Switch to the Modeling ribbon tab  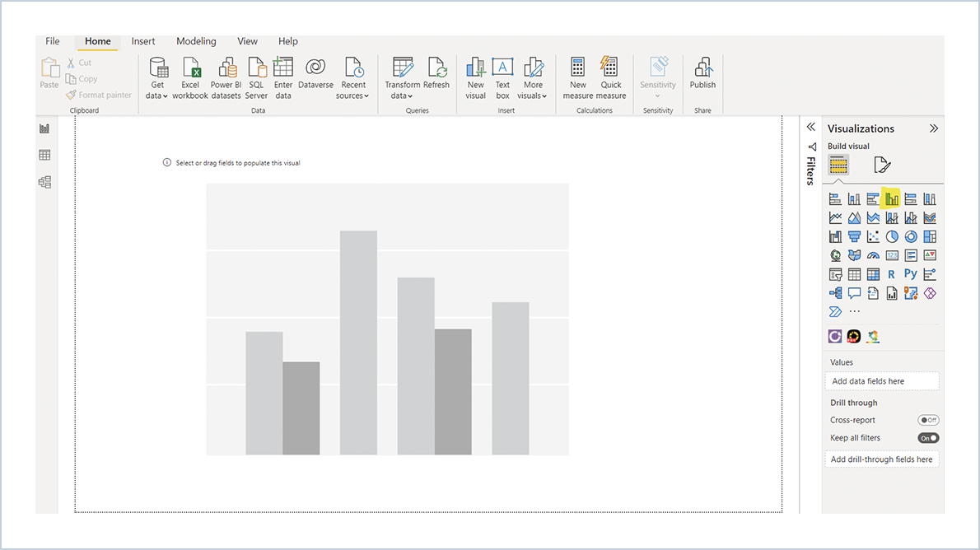(196, 41)
